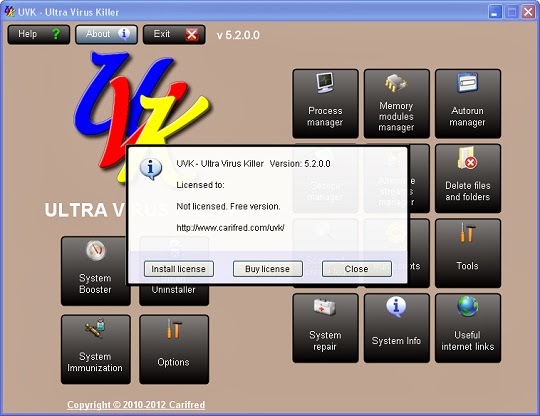Click the Exit button
This screenshot has width=540, height=416.
tap(174, 34)
